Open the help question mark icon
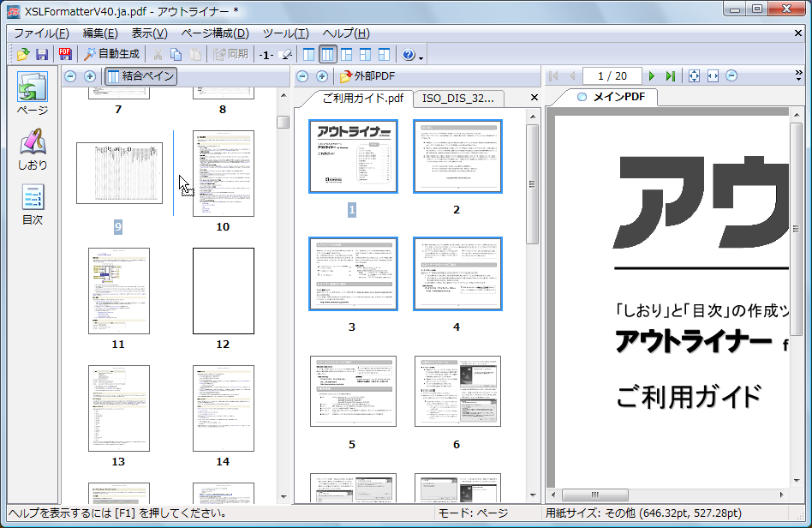812x528 pixels. (x=408, y=54)
